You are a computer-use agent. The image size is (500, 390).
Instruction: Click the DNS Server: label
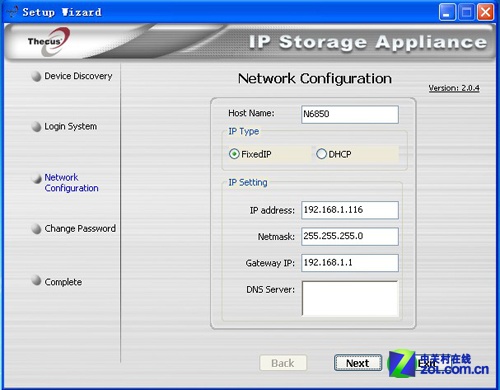270,289
